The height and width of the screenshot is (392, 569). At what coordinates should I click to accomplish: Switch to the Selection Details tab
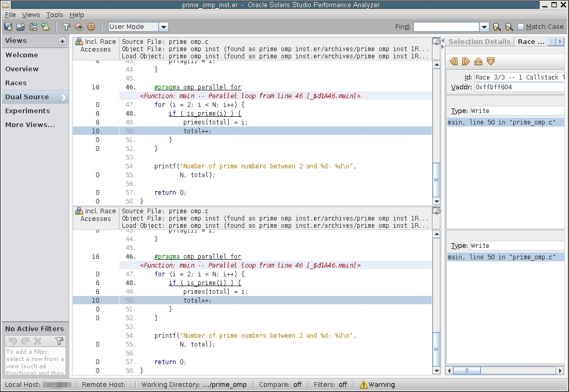[x=479, y=41]
